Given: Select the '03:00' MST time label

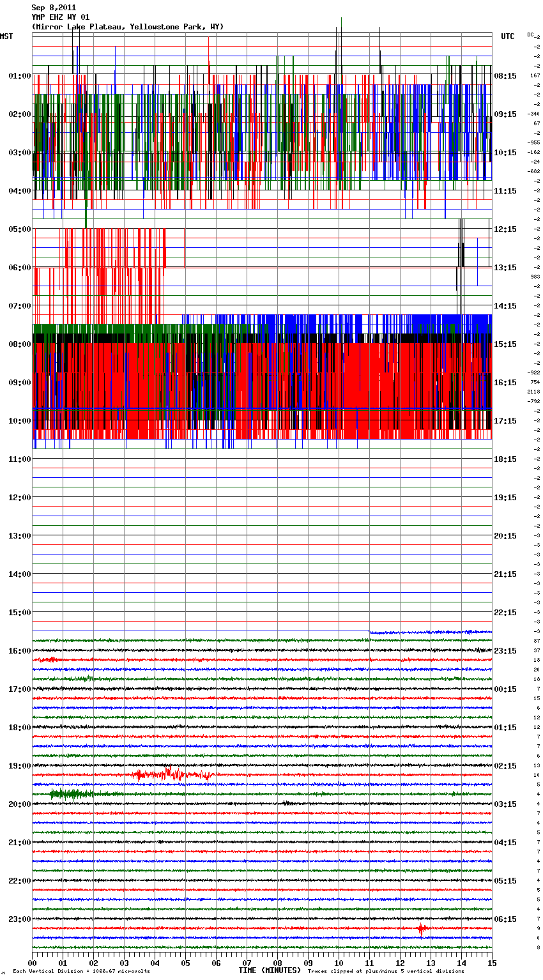Looking at the screenshot, I should pyautogui.click(x=20, y=152).
